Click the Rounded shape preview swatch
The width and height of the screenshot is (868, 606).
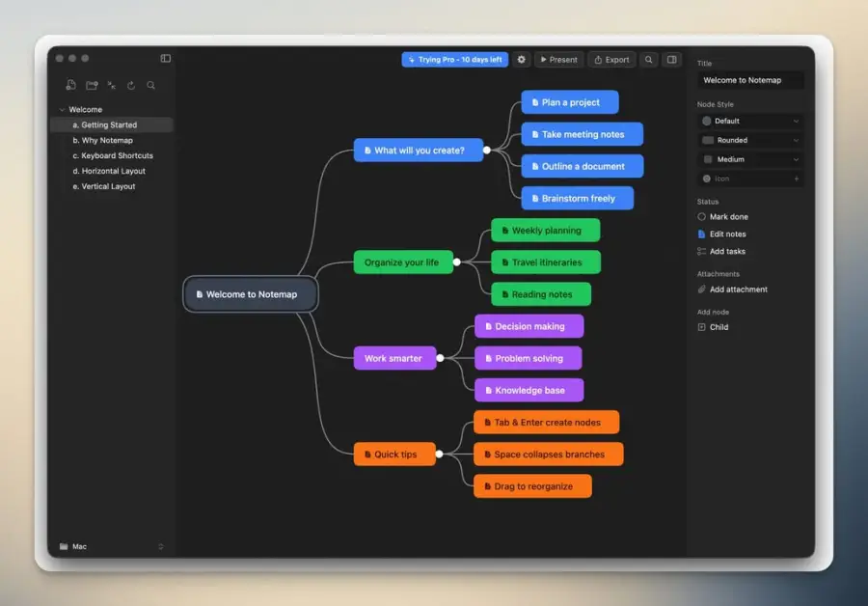(708, 140)
